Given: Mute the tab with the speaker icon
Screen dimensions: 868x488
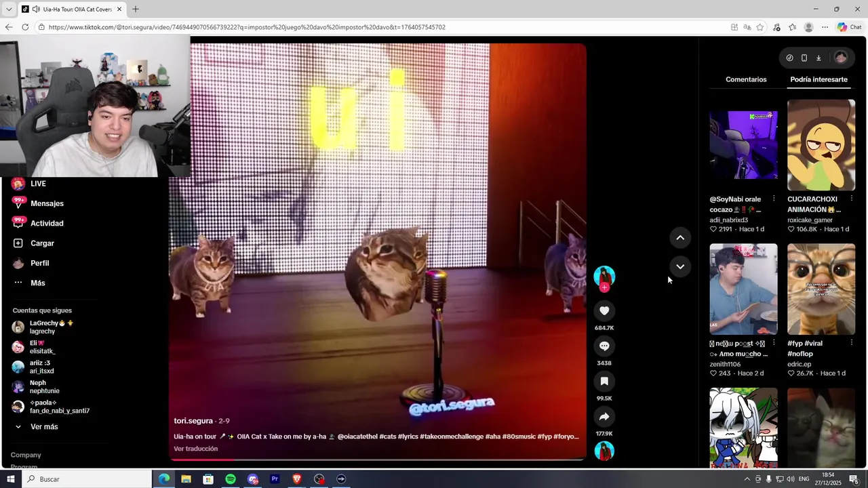Looking at the screenshot, I should tap(35, 9).
